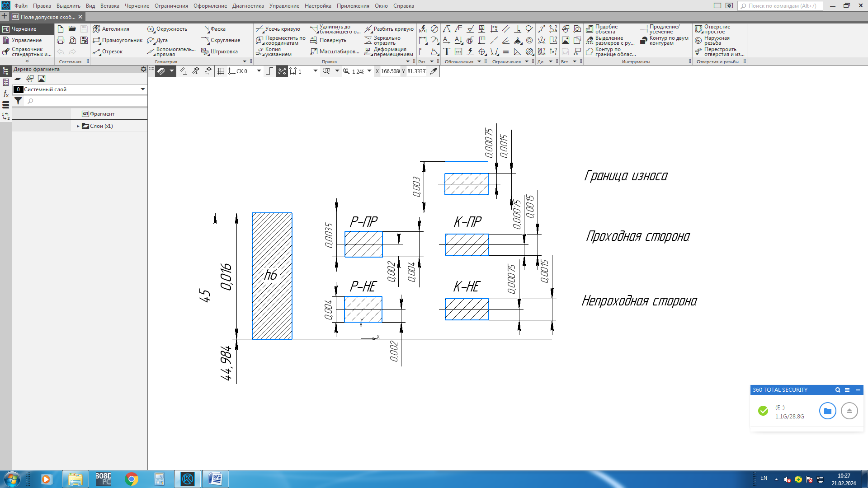Select the Окружность circle tool
Viewport: 868px width, 488px height.
(167, 29)
